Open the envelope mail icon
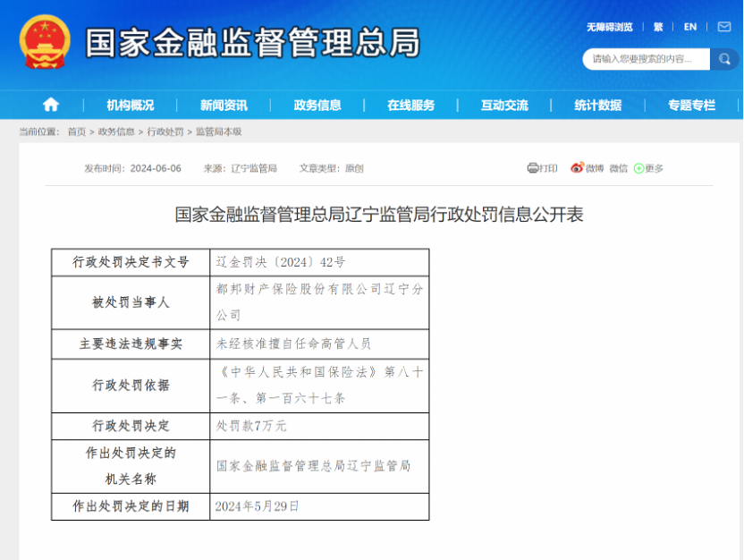Screen dimensions: 744x560 coord(724,27)
